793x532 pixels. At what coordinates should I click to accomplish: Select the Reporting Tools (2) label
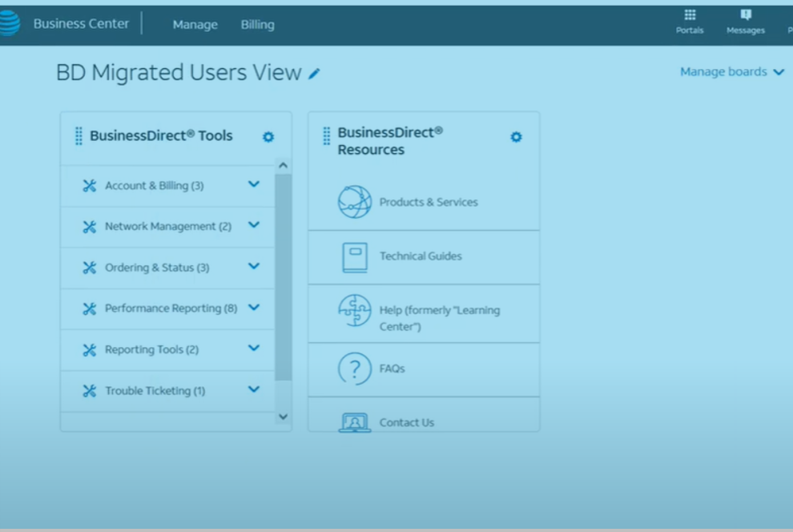click(x=151, y=349)
